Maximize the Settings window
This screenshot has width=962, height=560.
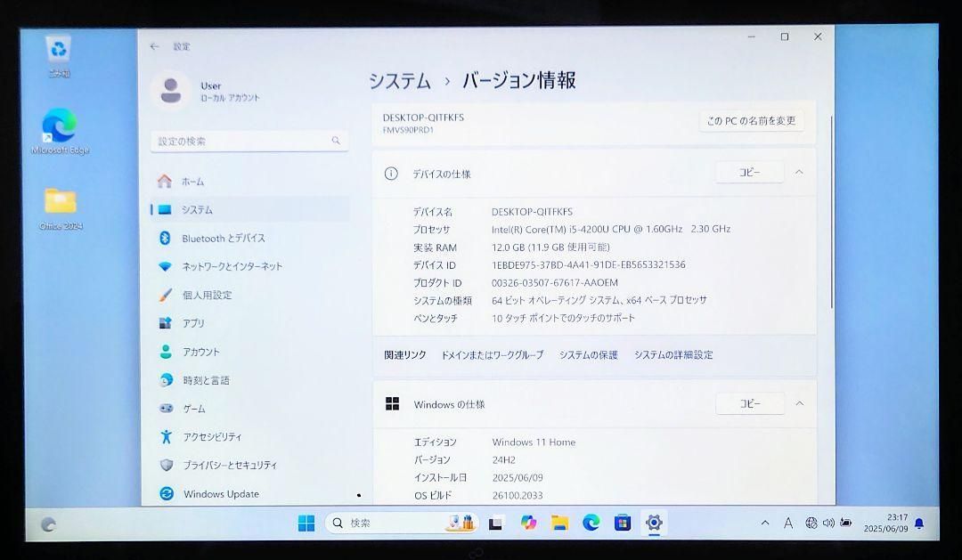785,37
